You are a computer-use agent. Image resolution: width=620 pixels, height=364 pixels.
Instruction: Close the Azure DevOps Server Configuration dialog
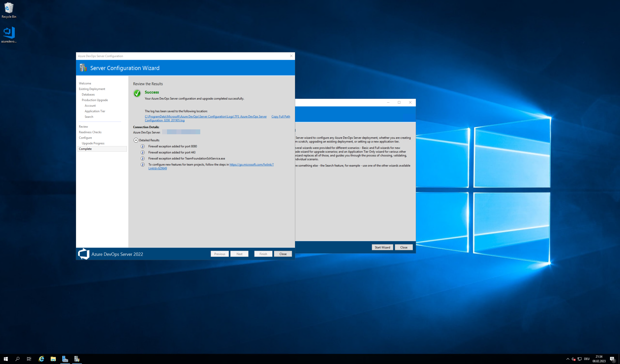pyautogui.click(x=291, y=56)
